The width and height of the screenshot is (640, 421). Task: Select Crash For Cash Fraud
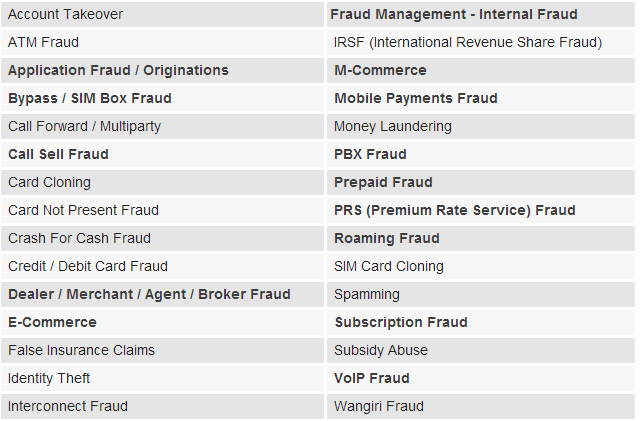point(79,239)
